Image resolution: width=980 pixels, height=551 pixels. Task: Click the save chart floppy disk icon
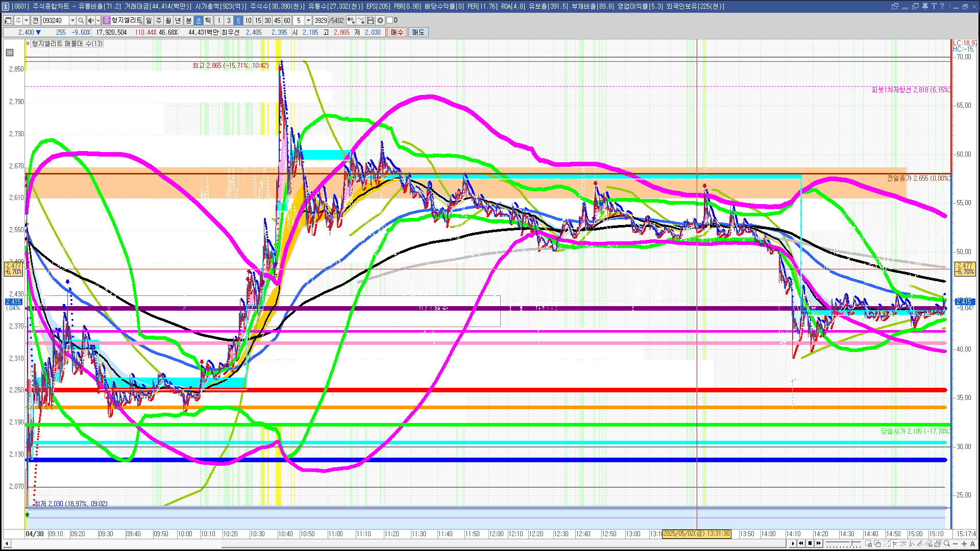371,20
